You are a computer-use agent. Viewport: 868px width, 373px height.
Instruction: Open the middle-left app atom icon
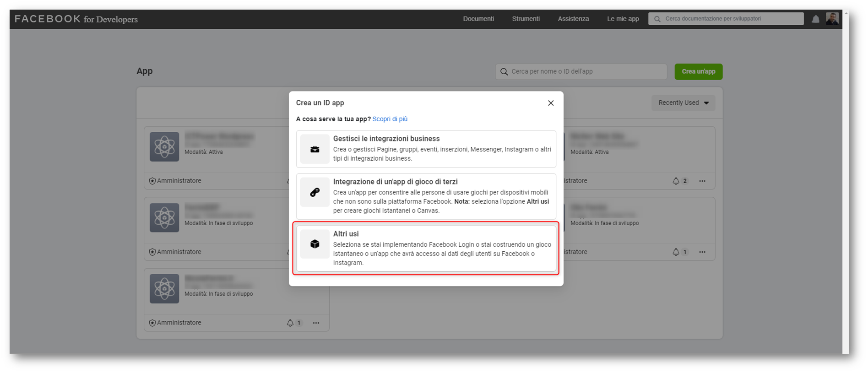coord(164,217)
